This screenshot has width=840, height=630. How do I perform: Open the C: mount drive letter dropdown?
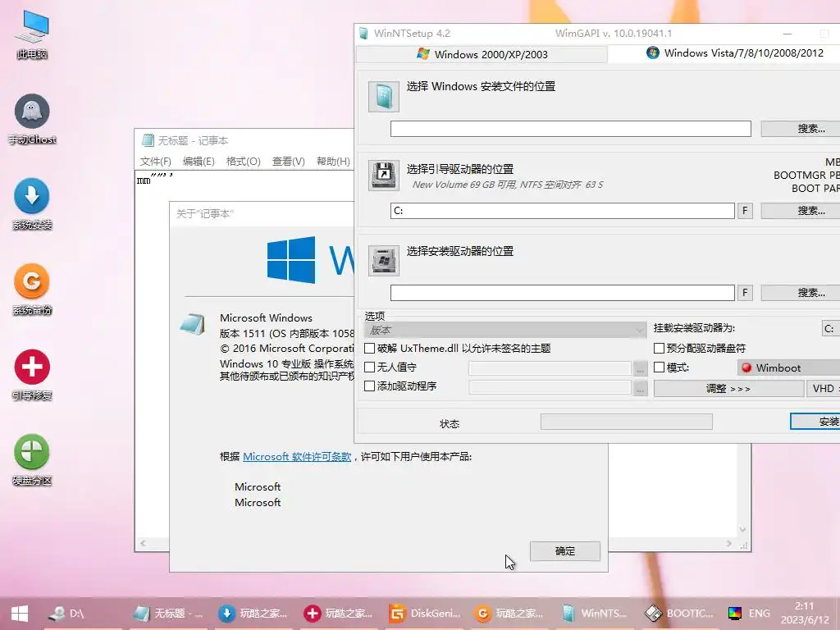point(831,328)
